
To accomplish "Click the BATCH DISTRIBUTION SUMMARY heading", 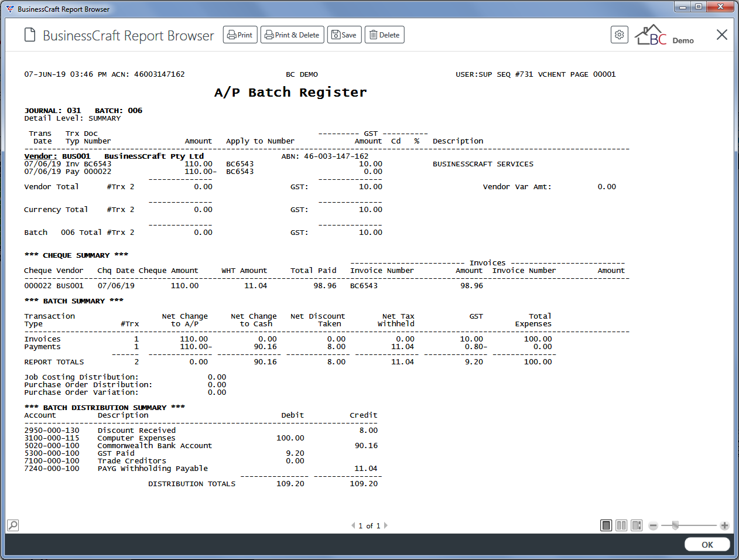I will click(x=104, y=408).
